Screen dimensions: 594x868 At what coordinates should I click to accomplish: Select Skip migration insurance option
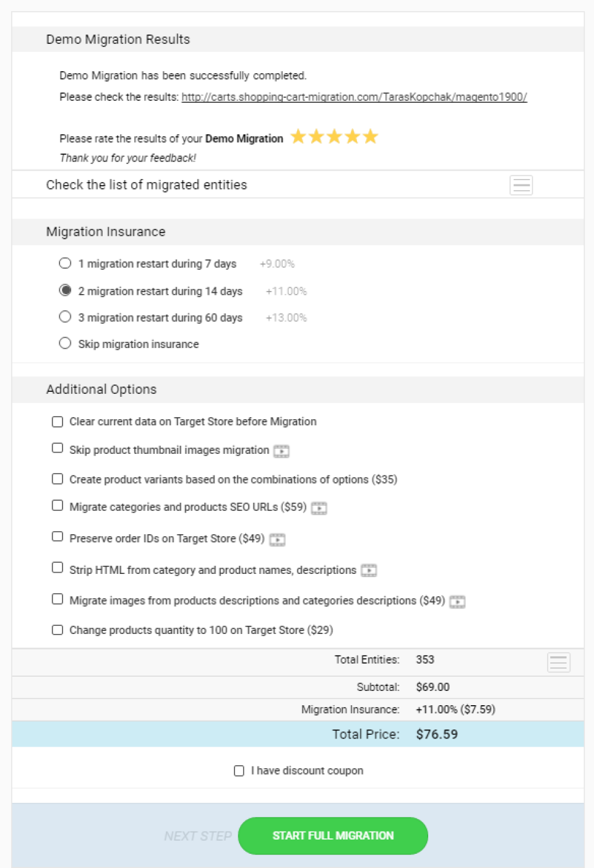tap(65, 343)
